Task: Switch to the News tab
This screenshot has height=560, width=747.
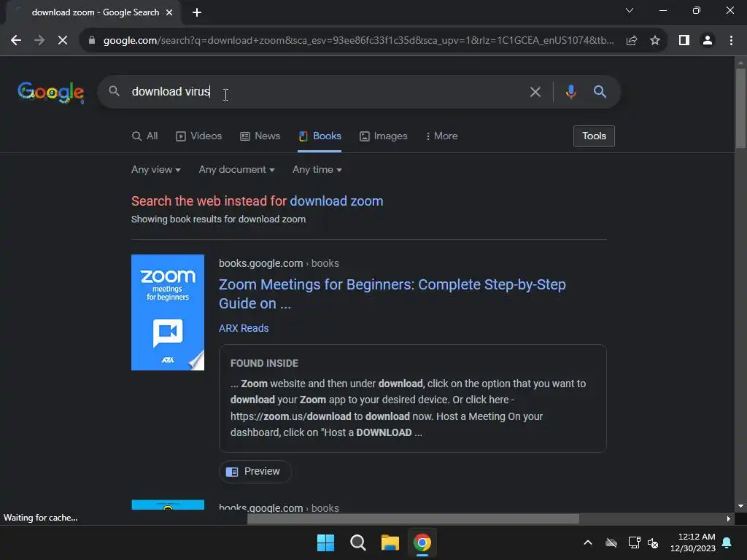Action: point(260,136)
